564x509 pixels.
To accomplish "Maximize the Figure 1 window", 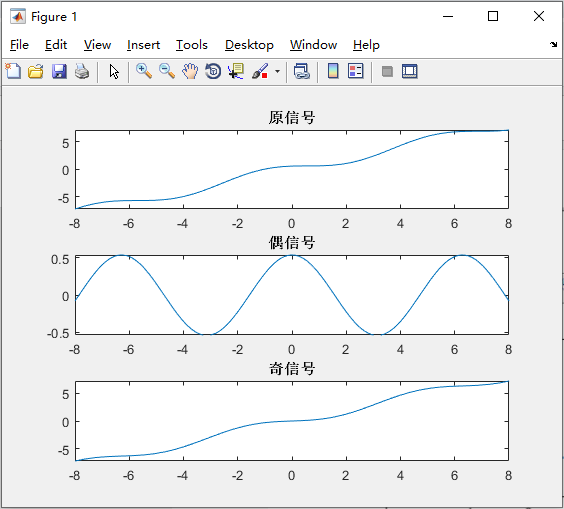I will 493,16.
